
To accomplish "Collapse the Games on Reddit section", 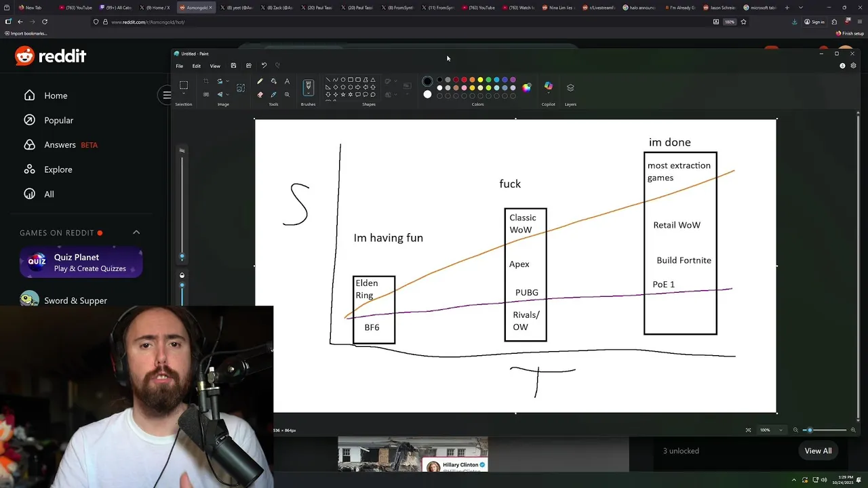I will [x=136, y=232].
